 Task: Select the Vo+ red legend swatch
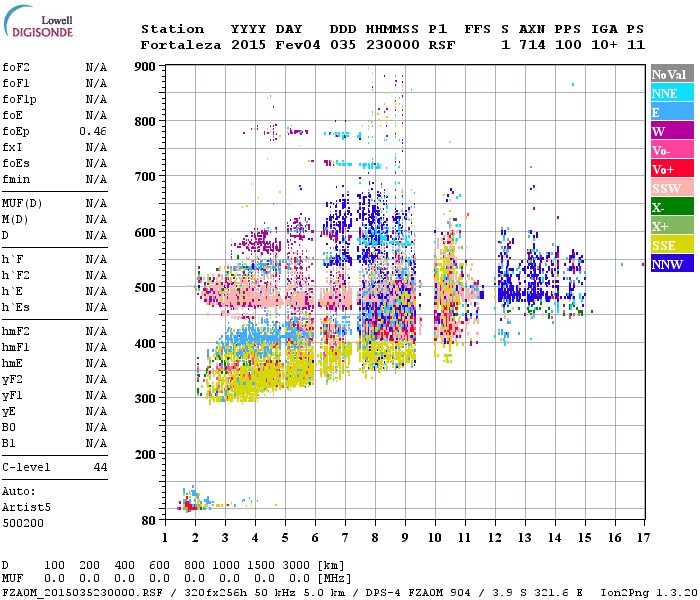point(672,169)
